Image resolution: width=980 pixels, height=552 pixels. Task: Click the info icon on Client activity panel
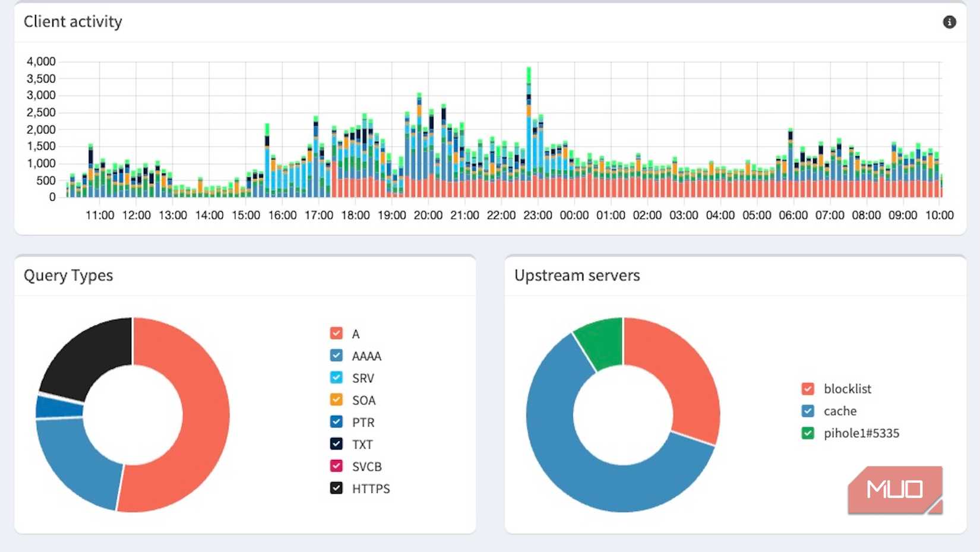[x=951, y=22]
